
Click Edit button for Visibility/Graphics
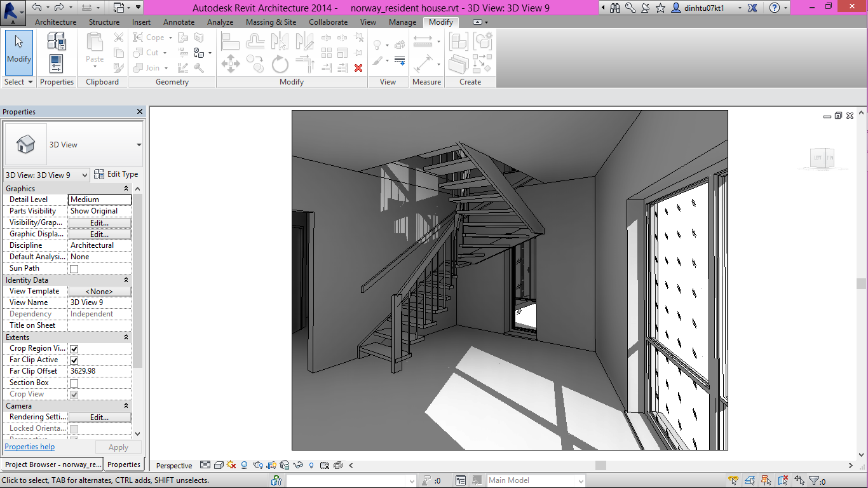point(100,223)
